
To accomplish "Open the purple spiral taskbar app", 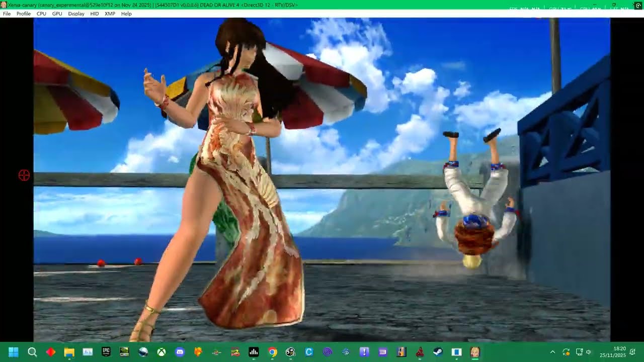I will click(x=328, y=352).
